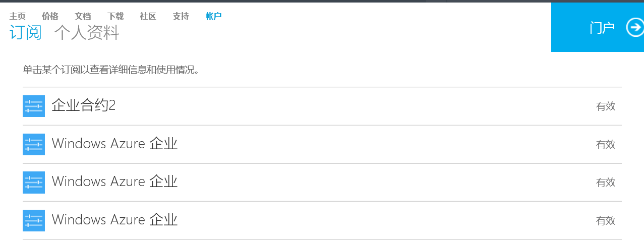Open the second Windows Azure 企业 subscription name

tap(114, 182)
